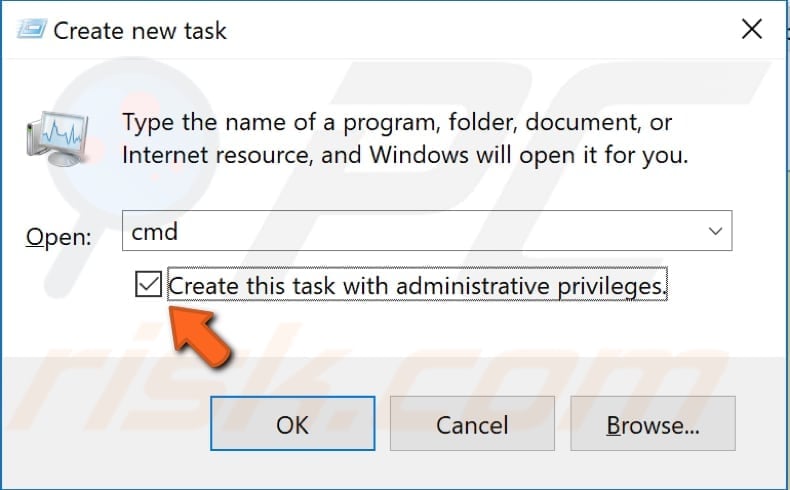Click the 'cmd' text in the Open field
790x490 pixels.
click(155, 231)
